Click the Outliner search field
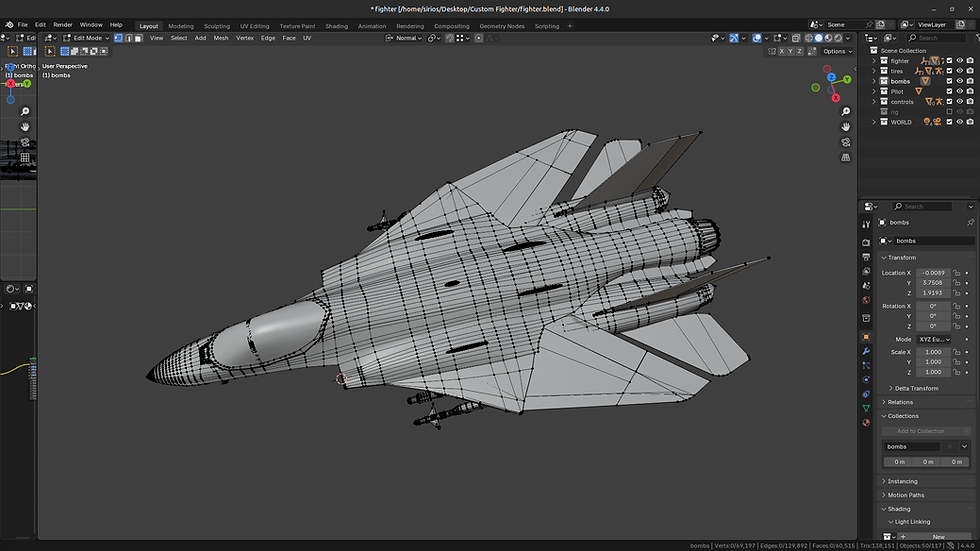980x551 pixels. 936,38
